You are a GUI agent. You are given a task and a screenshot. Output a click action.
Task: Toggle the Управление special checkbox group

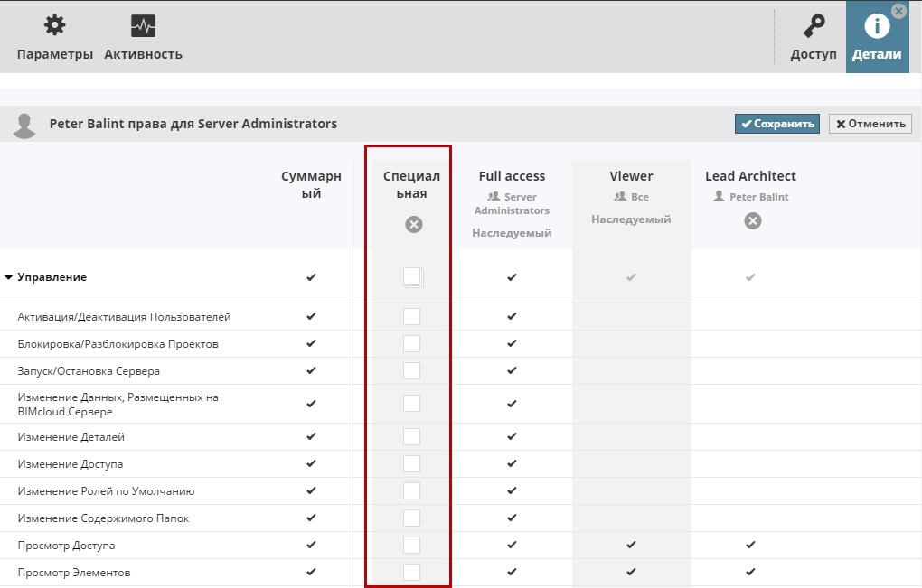click(x=413, y=277)
